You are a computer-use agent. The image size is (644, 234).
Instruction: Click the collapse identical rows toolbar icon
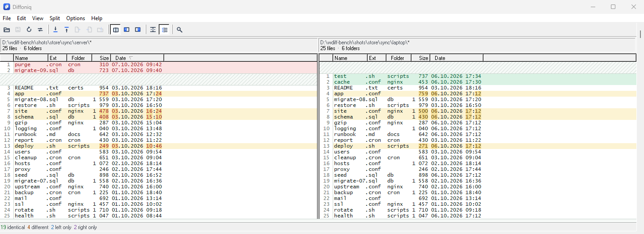tap(153, 30)
